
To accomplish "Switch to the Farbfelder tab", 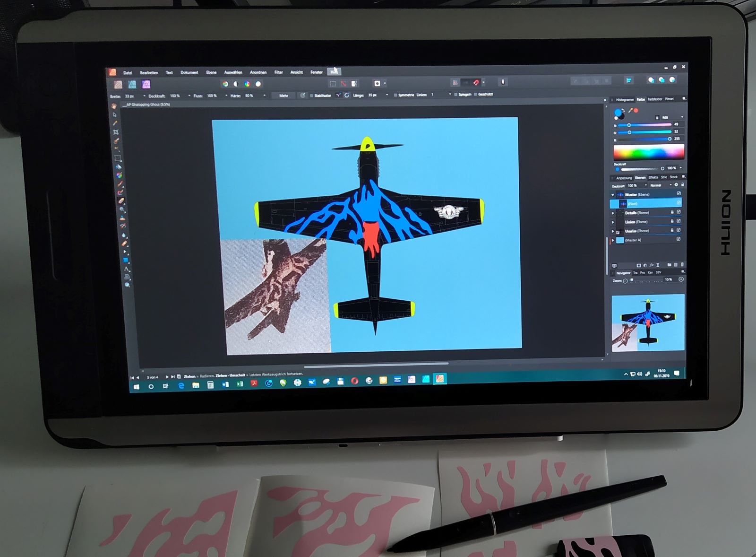I will (654, 99).
